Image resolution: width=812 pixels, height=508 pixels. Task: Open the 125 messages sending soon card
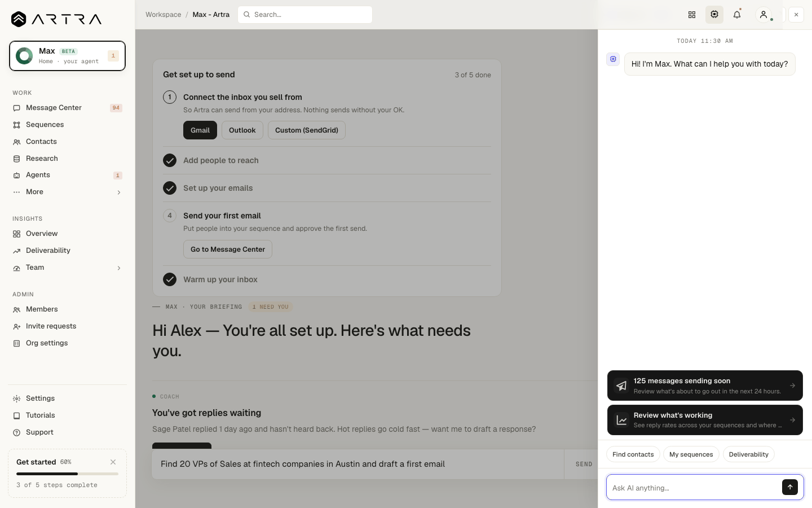(x=705, y=386)
